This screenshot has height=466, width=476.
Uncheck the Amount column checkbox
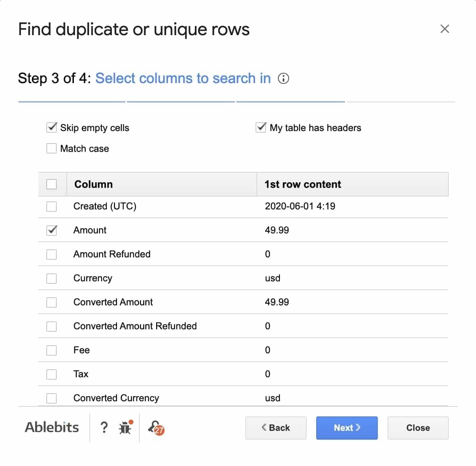pos(52,230)
